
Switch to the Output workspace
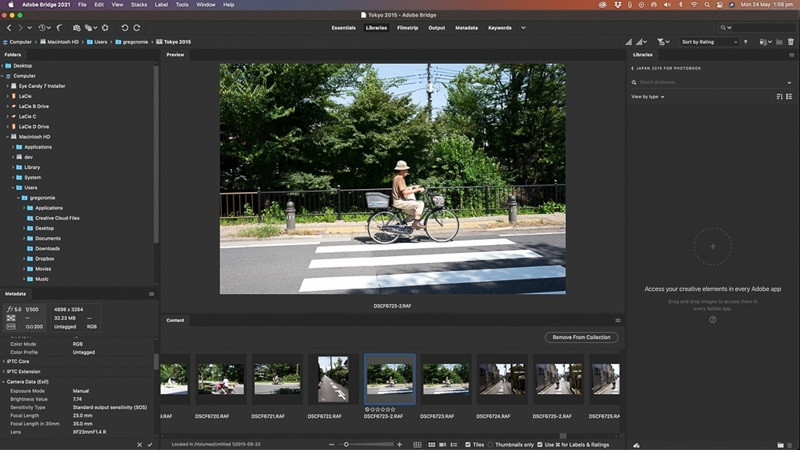[437, 28]
